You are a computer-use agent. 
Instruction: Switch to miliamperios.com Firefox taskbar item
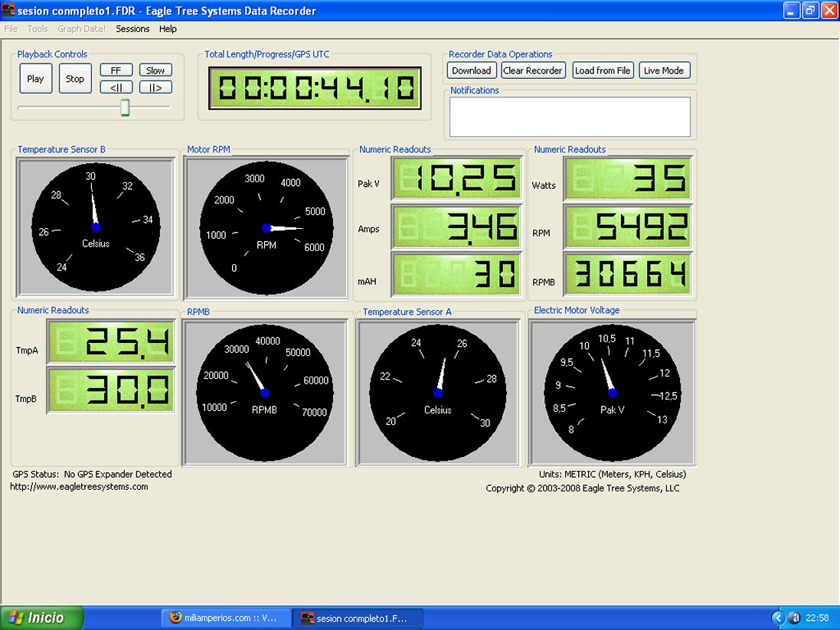[x=226, y=618]
